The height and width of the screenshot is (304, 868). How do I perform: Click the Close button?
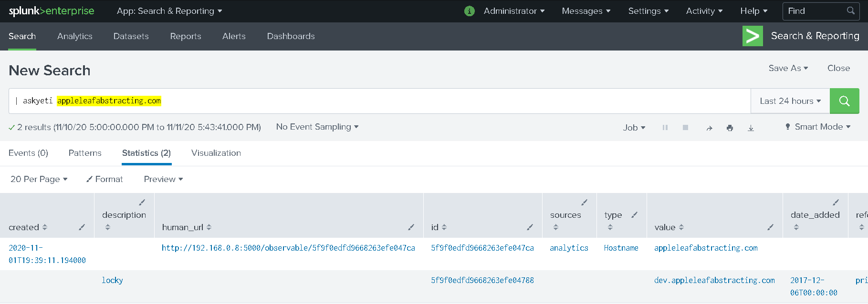838,68
